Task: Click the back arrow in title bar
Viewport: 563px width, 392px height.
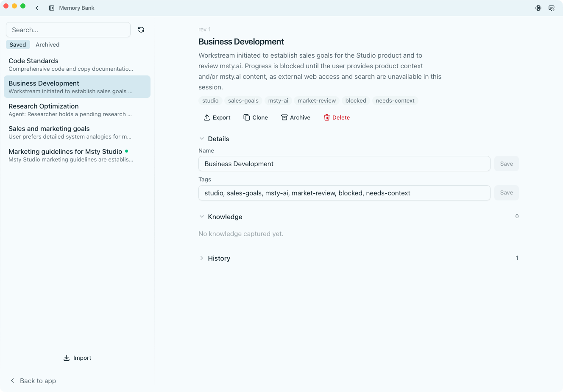Action: (x=37, y=8)
